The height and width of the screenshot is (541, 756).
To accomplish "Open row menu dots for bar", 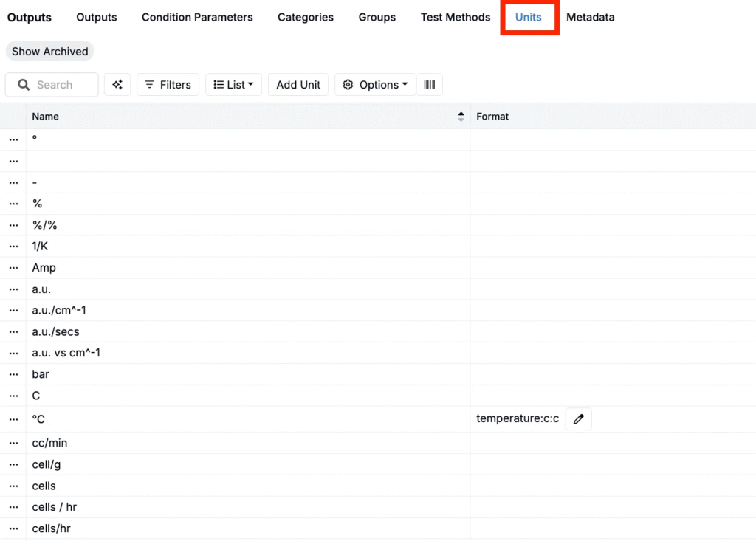I will [13, 375].
